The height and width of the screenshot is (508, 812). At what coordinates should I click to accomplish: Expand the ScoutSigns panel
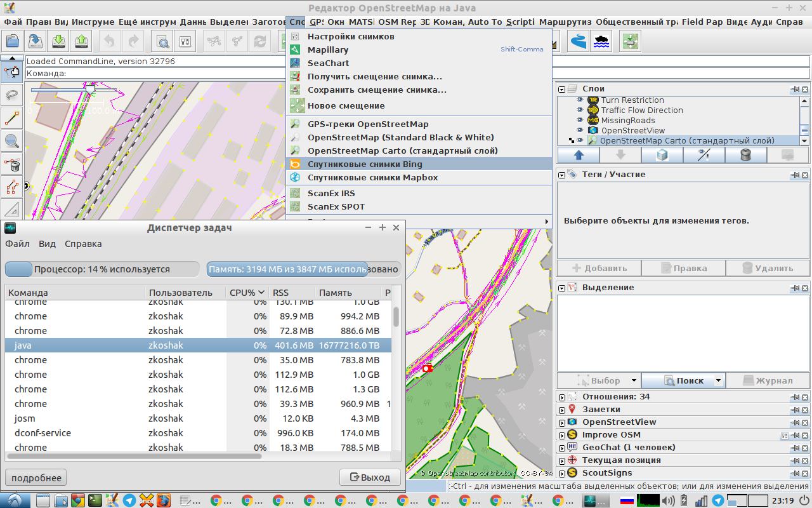(561, 473)
